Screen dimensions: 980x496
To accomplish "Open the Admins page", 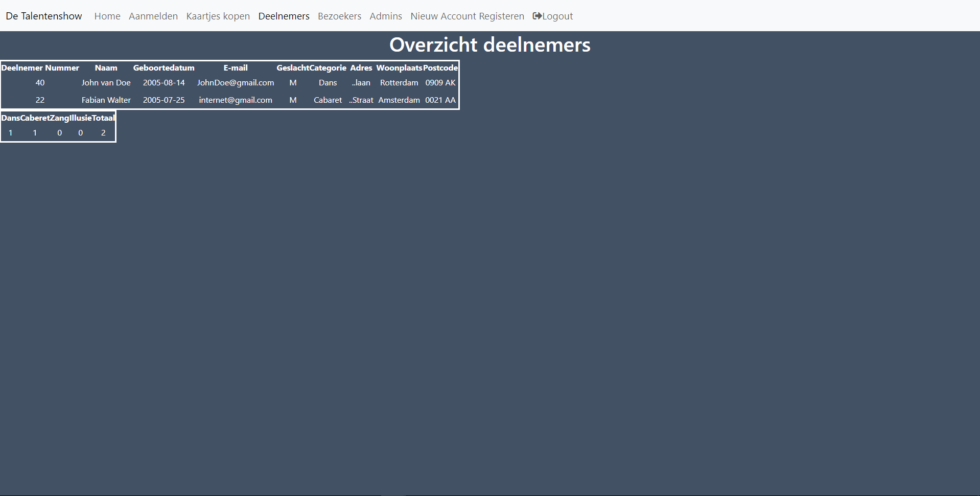I will (x=386, y=16).
